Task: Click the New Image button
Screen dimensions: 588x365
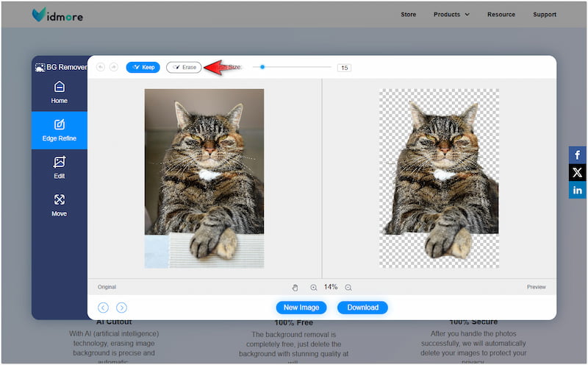Action: coord(301,308)
